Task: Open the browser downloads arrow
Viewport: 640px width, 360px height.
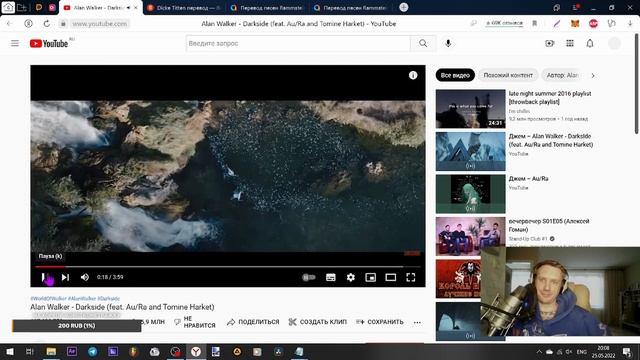Action: 630,24
